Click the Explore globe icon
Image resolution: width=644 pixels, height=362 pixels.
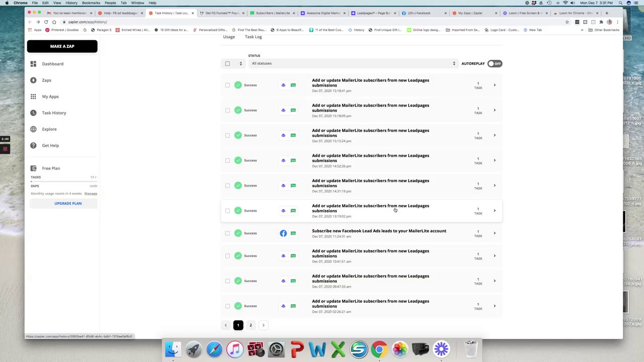tap(33, 129)
